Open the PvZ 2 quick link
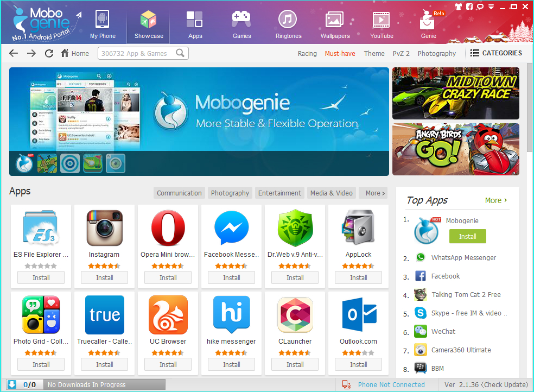Screen dimensions: 534x392 tap(401, 53)
